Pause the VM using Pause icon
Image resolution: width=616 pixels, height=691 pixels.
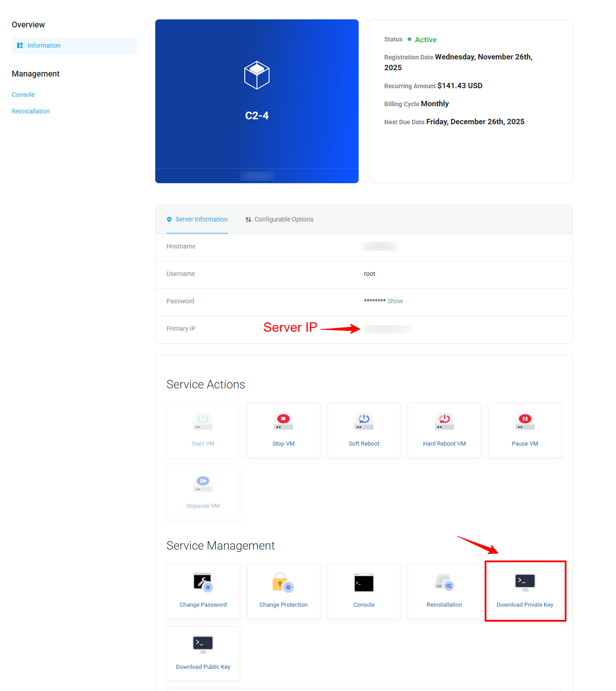[525, 421]
